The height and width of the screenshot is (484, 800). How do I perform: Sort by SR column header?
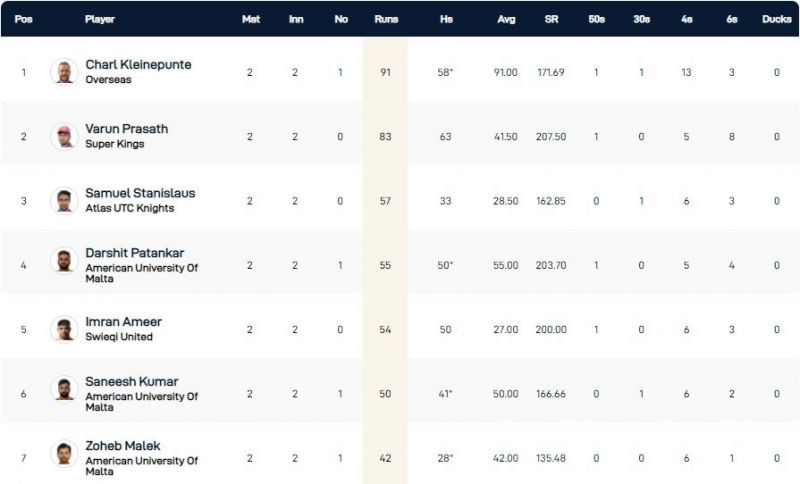[551, 19]
